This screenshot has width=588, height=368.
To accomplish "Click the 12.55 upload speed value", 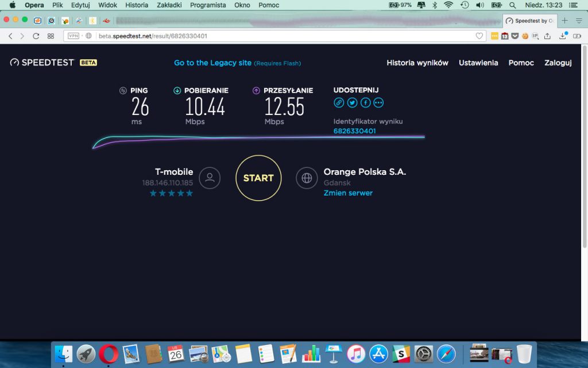I will coord(284,106).
